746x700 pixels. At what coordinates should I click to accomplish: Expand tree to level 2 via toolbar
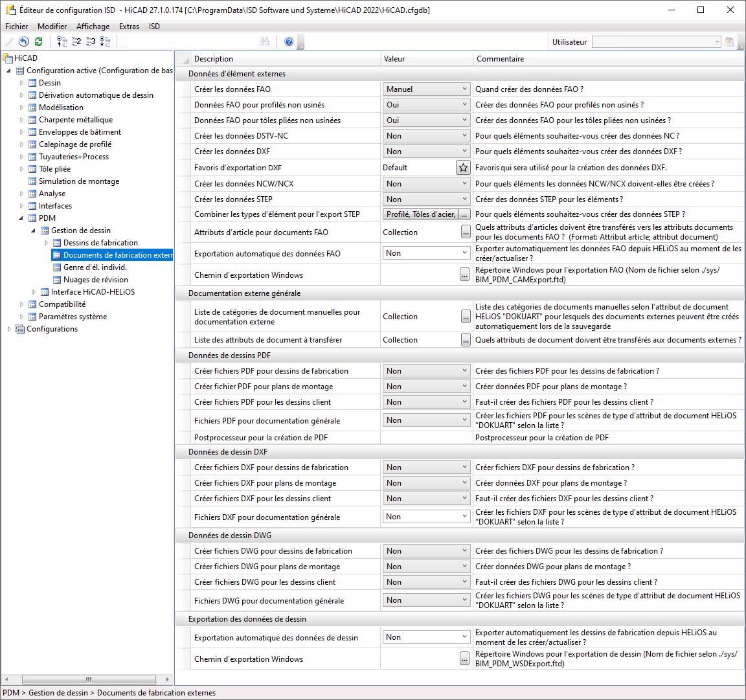(76, 41)
